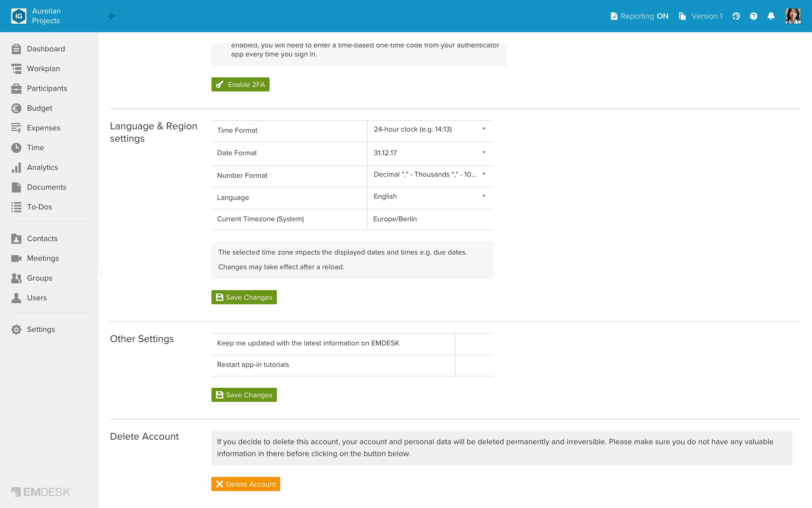Toggle Reporting ON in header

pos(639,16)
